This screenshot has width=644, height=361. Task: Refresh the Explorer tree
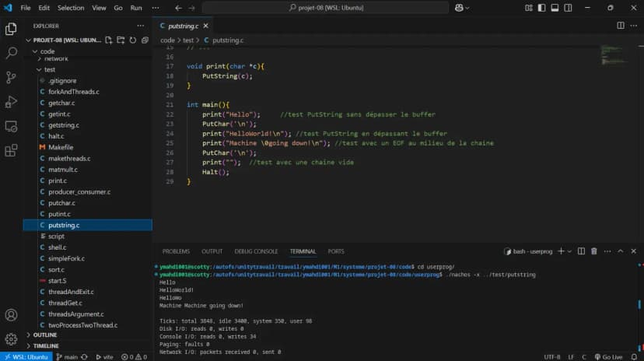pyautogui.click(x=133, y=40)
